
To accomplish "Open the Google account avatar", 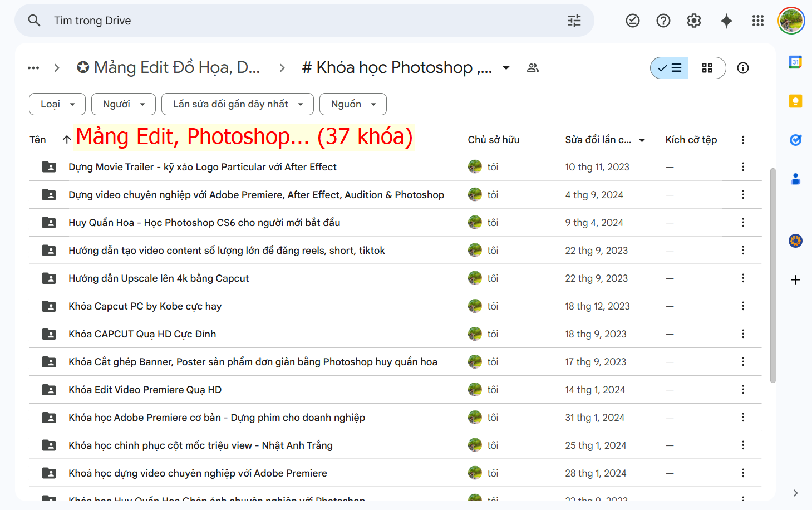I will [x=791, y=21].
